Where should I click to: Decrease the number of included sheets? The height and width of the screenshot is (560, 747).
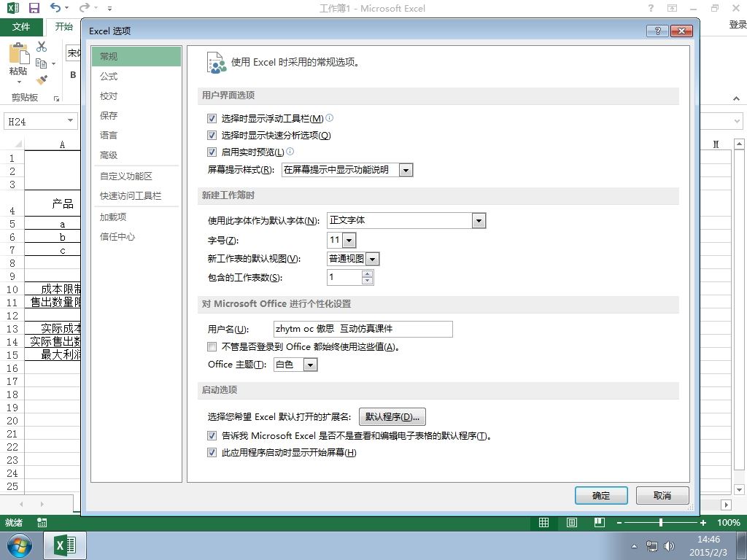click(x=367, y=281)
